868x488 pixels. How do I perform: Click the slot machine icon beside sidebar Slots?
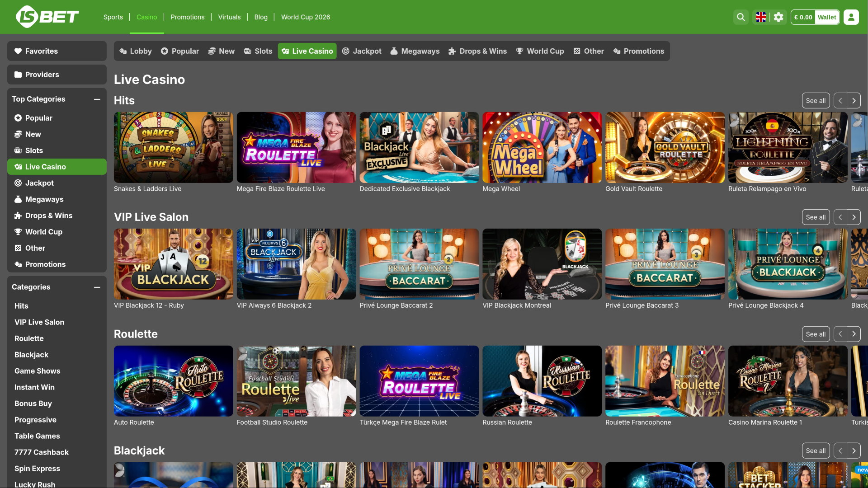(18, 150)
